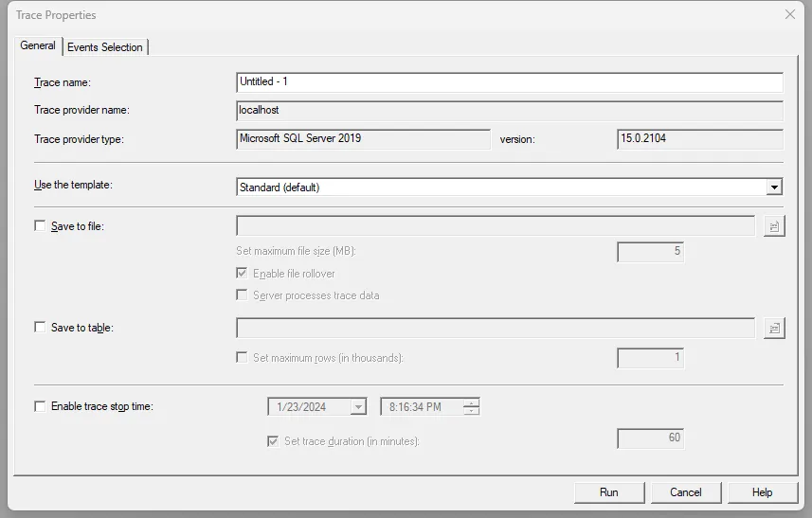
Task: Click the Cancel button
Action: 685,492
